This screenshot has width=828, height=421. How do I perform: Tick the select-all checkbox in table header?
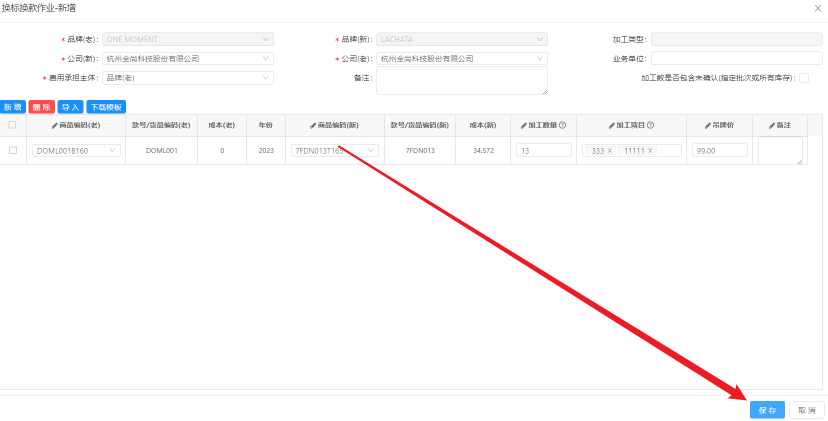12,125
